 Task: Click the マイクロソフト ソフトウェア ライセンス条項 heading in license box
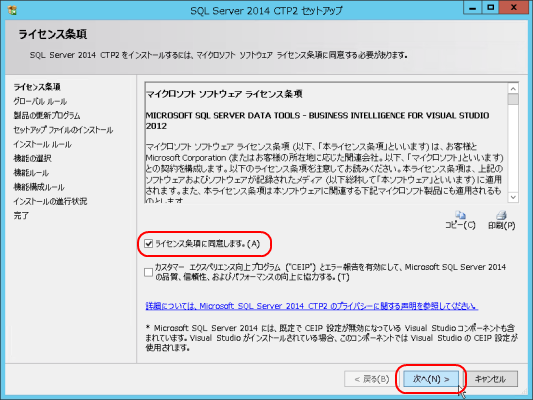point(224,94)
